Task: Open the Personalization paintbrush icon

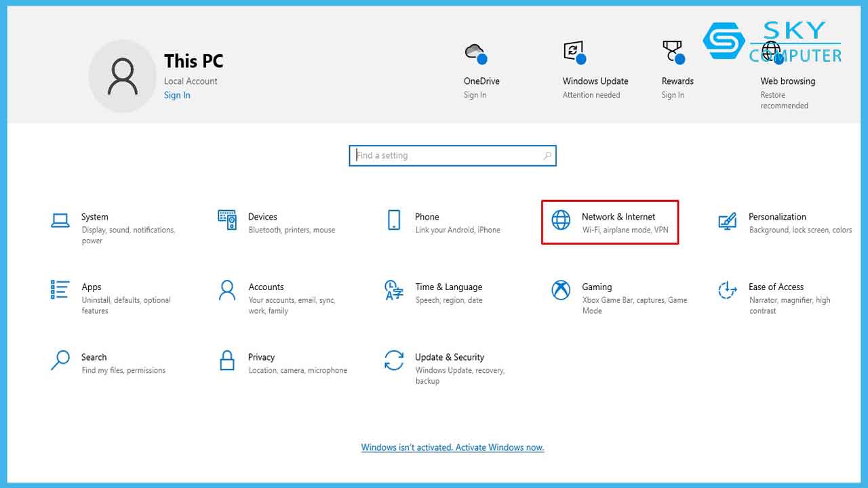Action: 727,220
